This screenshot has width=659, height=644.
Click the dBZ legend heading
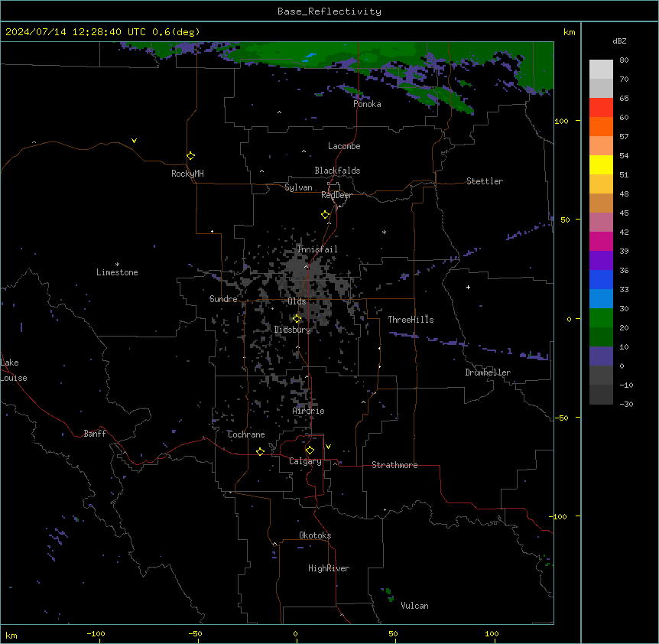pyautogui.click(x=619, y=41)
